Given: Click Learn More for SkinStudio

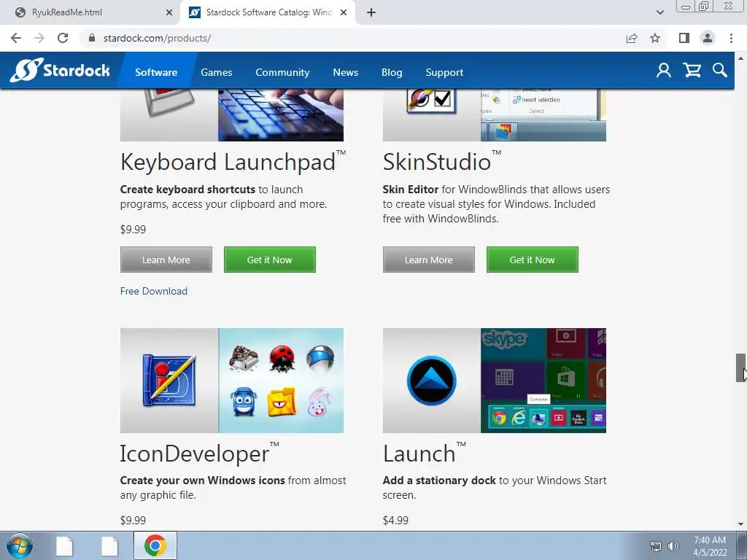Looking at the screenshot, I should pos(429,260).
